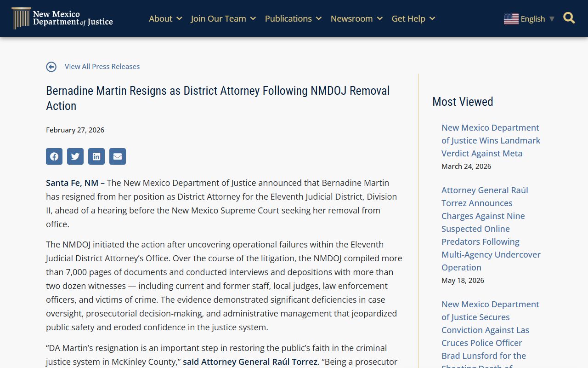Share article on Twitter
Screen dimensions: 588x368
tap(75, 156)
